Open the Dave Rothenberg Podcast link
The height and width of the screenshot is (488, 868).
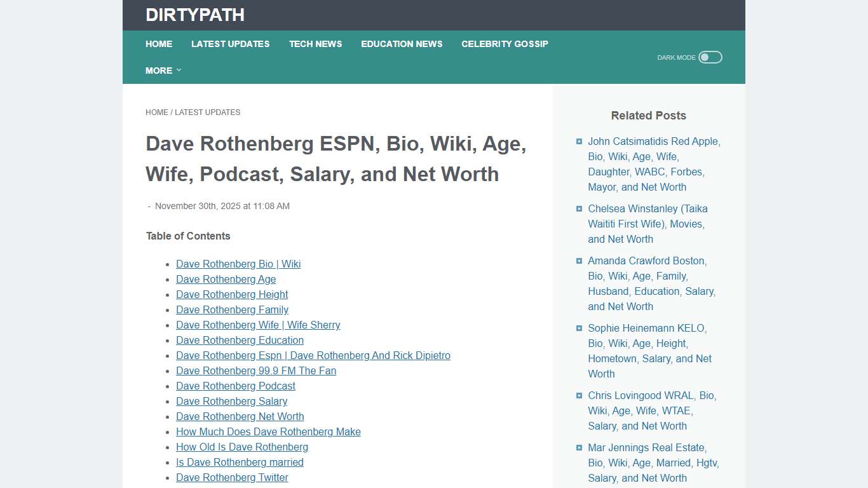pyautogui.click(x=236, y=386)
